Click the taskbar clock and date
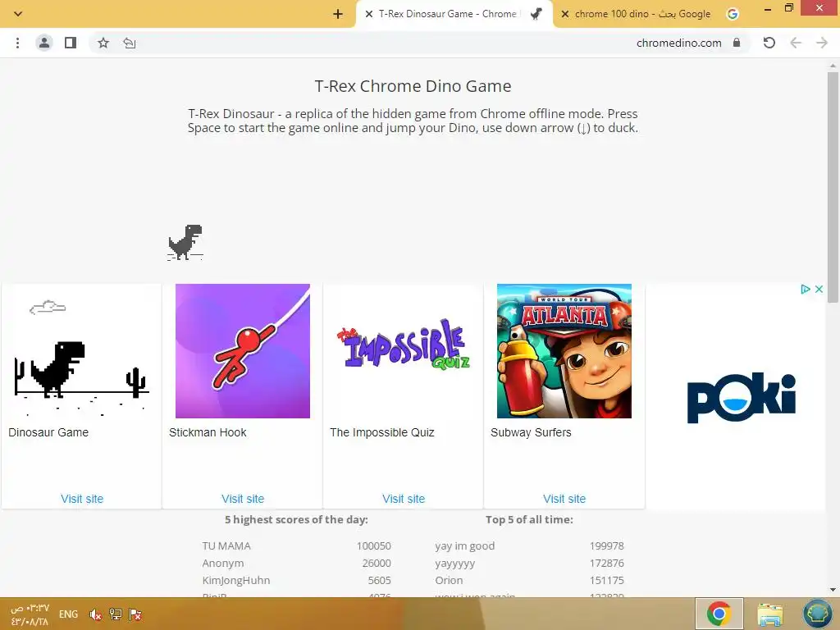The image size is (840, 630). click(30, 614)
